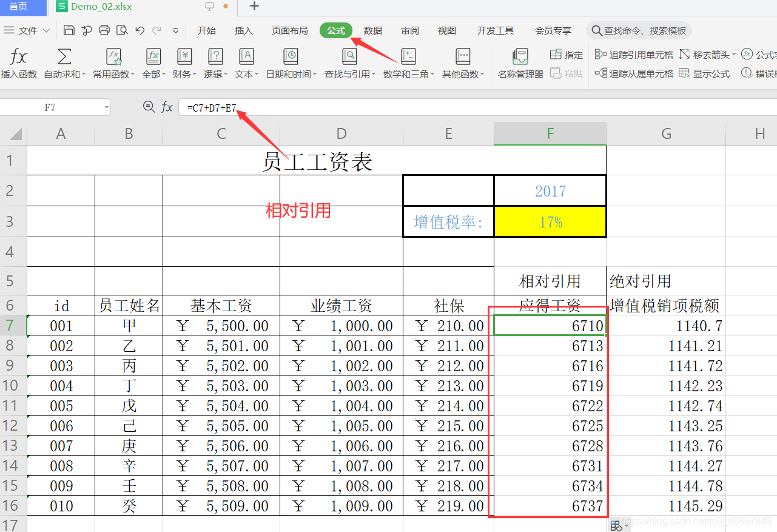777x532 pixels.
Task: Click cell F7 with value 6710
Action: (x=550, y=326)
